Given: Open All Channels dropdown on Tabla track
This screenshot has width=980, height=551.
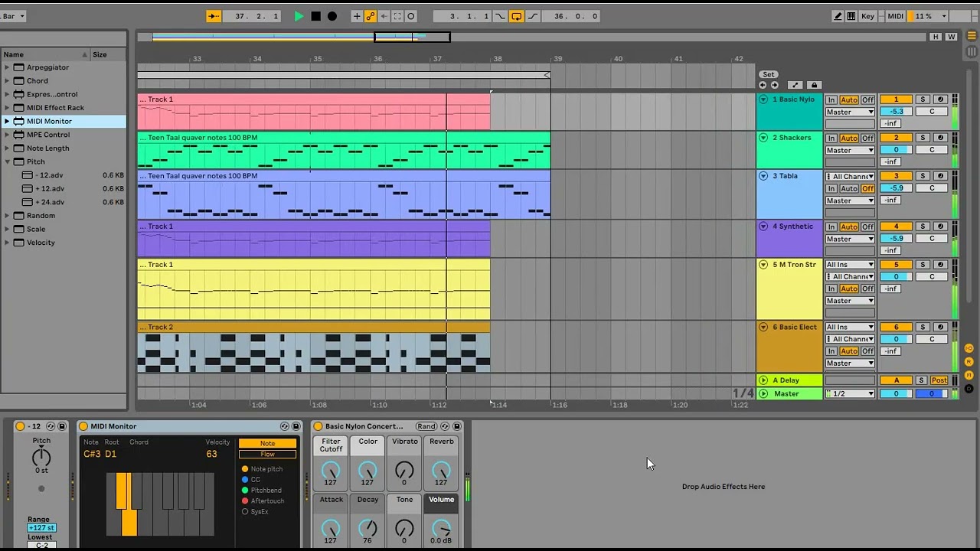Looking at the screenshot, I should point(850,176).
